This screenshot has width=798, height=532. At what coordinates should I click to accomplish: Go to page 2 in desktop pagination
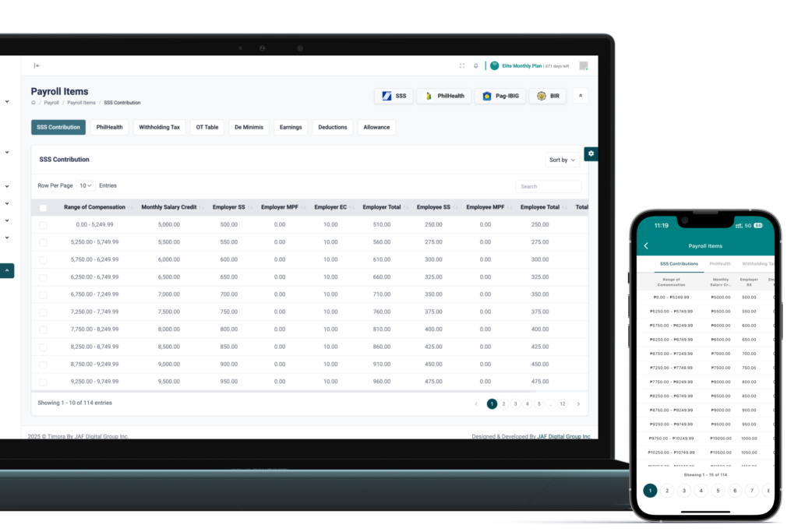coord(503,403)
